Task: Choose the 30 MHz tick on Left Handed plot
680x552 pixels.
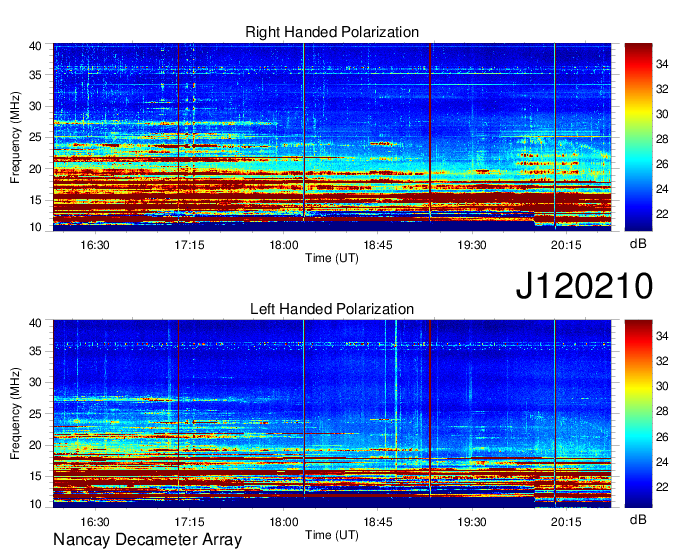Action: [x=35, y=382]
